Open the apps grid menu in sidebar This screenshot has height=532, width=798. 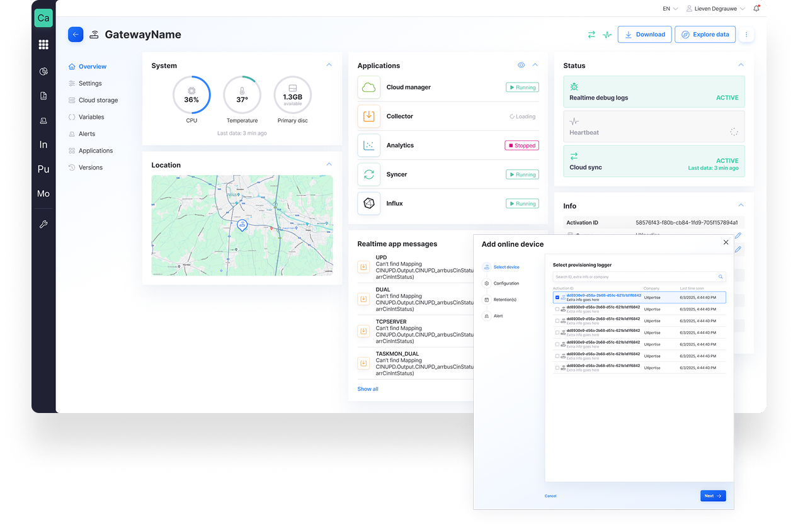click(43, 45)
